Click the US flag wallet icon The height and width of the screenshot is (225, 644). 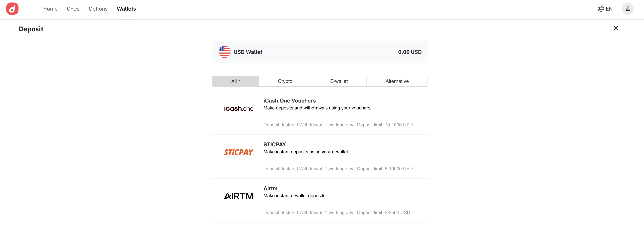click(224, 52)
